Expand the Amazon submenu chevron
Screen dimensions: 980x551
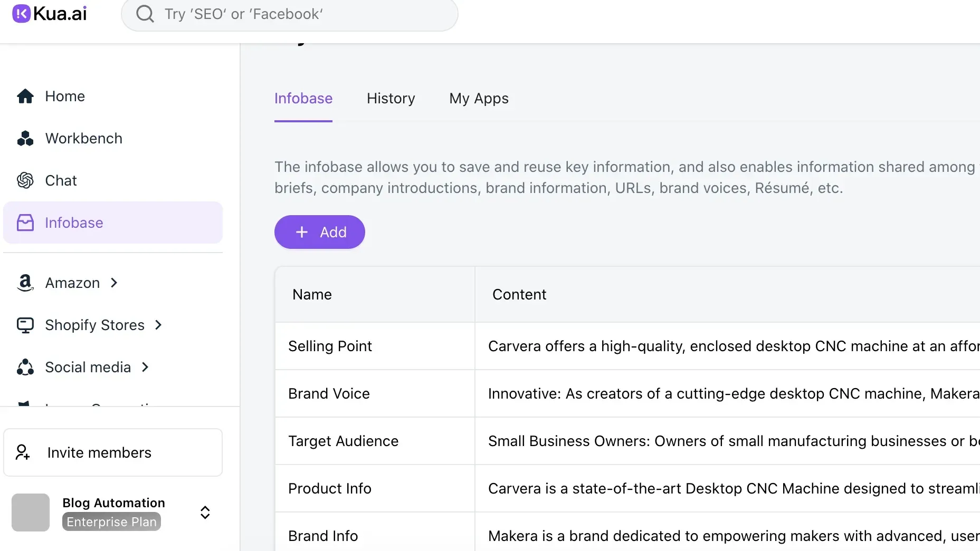pos(114,283)
